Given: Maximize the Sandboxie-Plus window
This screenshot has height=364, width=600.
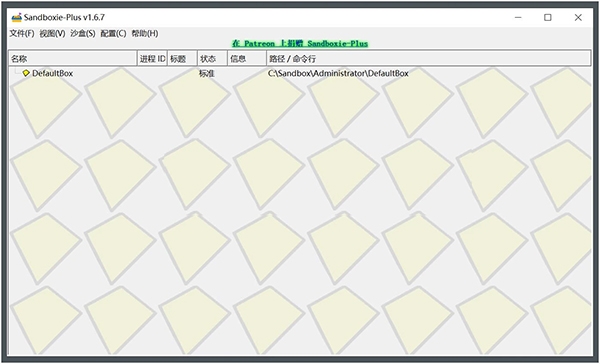Looking at the screenshot, I should point(548,18).
